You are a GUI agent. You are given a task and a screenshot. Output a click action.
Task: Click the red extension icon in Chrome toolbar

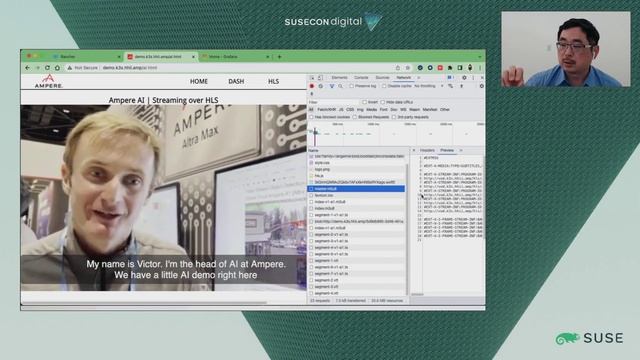440,68
